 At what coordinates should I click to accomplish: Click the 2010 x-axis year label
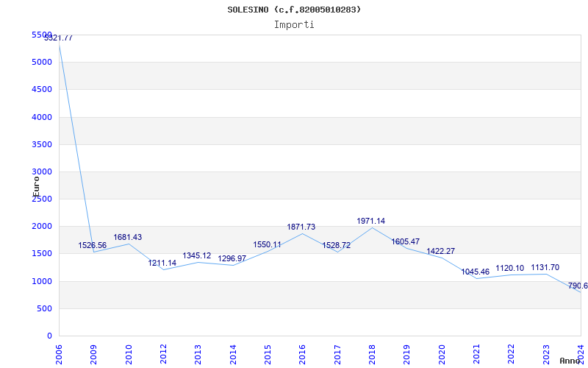pos(129,355)
